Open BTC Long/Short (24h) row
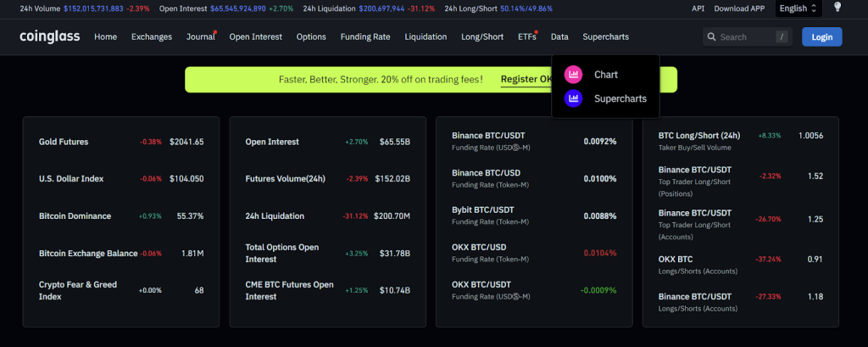The width and height of the screenshot is (868, 347). point(741,142)
